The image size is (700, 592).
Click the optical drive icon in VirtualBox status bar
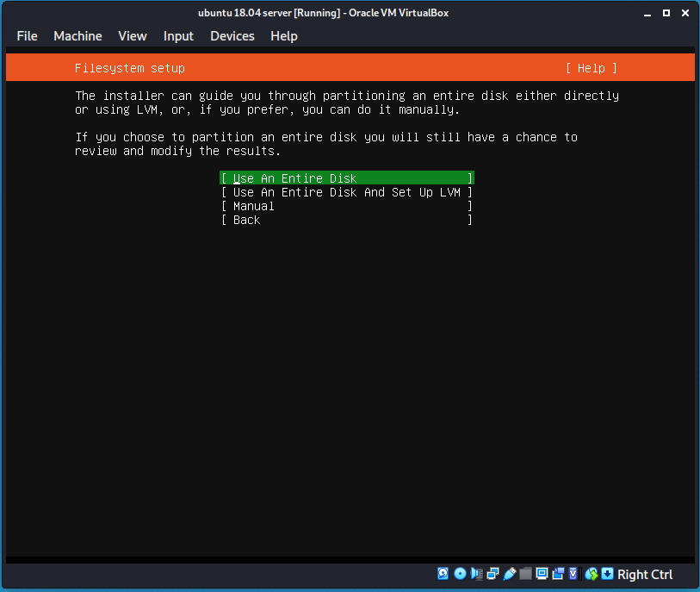(460, 574)
